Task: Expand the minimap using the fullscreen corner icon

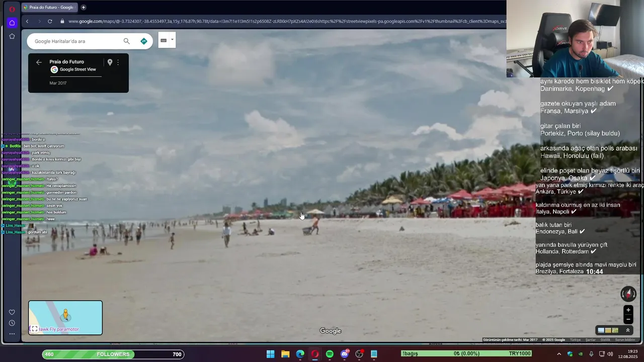Action: pos(34,329)
